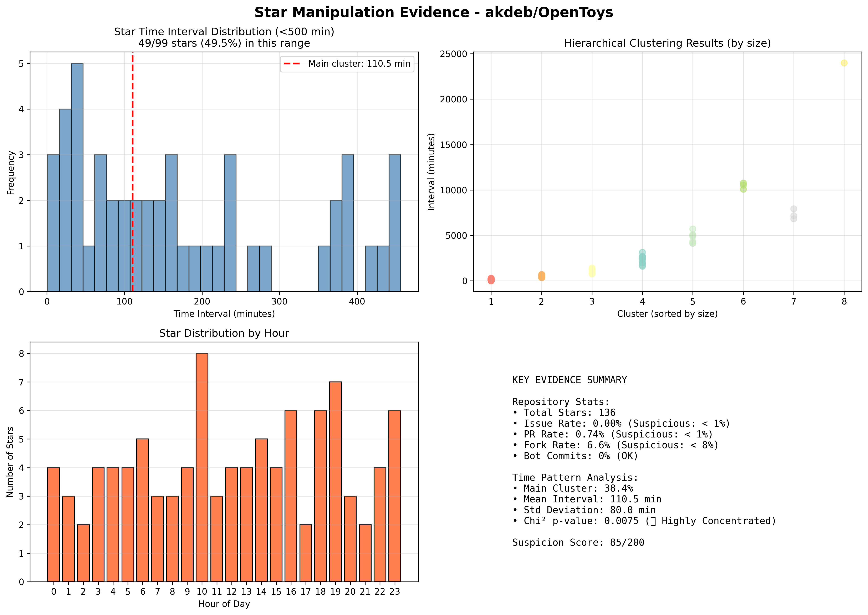The height and width of the screenshot is (615, 868).
Task: Click the 'Hour of Day' axis label
Action: click(224, 604)
